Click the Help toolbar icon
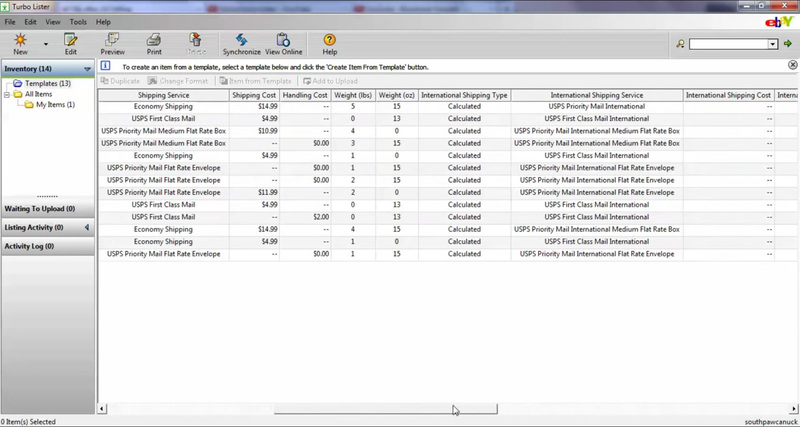The height and width of the screenshot is (427, 800). (330, 43)
